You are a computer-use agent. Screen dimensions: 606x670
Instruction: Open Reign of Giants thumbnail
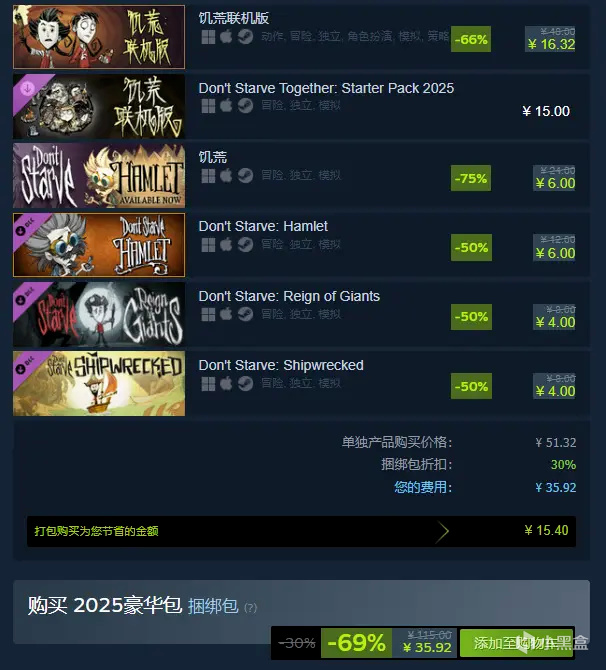coord(99,314)
